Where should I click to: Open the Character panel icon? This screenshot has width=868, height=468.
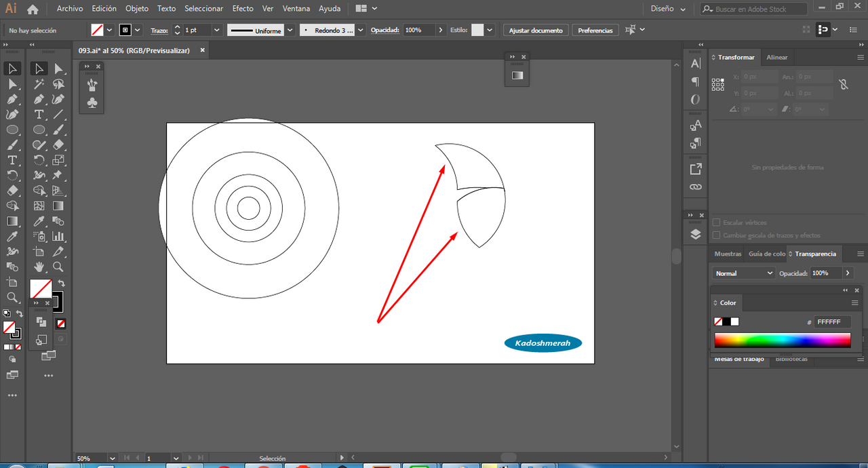coord(696,63)
